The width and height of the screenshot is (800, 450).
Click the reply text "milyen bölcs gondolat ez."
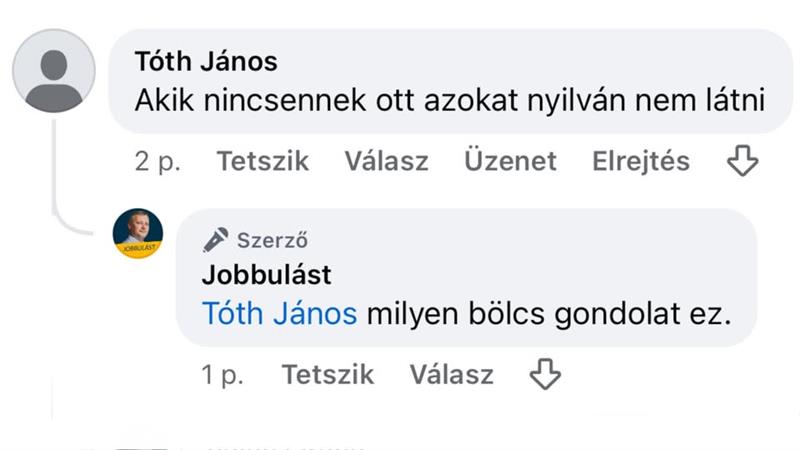tap(550, 314)
